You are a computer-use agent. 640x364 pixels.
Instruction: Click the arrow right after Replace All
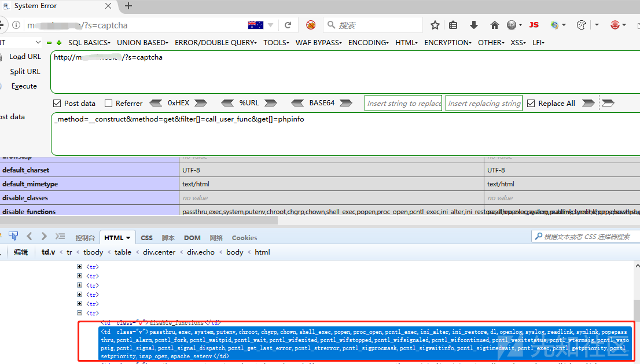588,103
